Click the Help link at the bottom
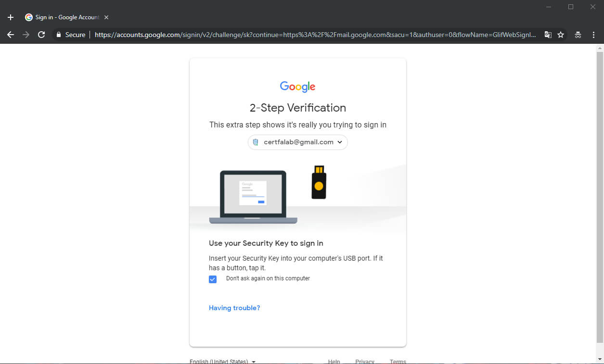Viewport: 604px width, 364px height. click(x=334, y=361)
